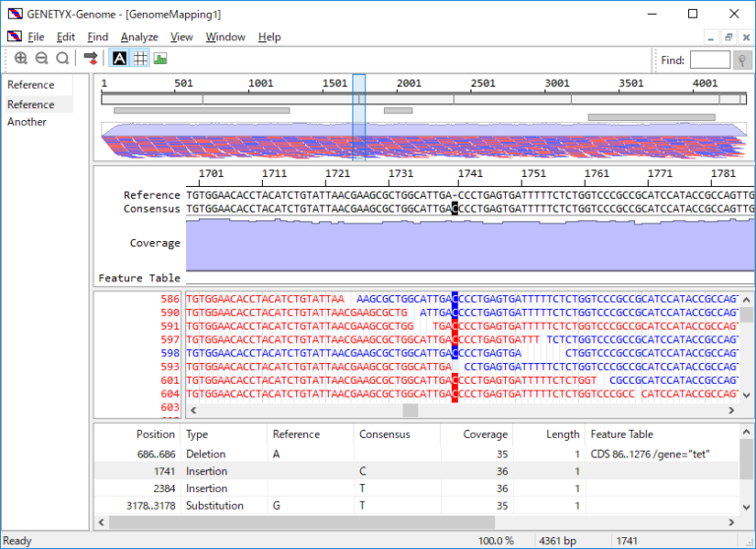Select read row 590
Viewport: 756px width, 549px height.
click(170, 312)
